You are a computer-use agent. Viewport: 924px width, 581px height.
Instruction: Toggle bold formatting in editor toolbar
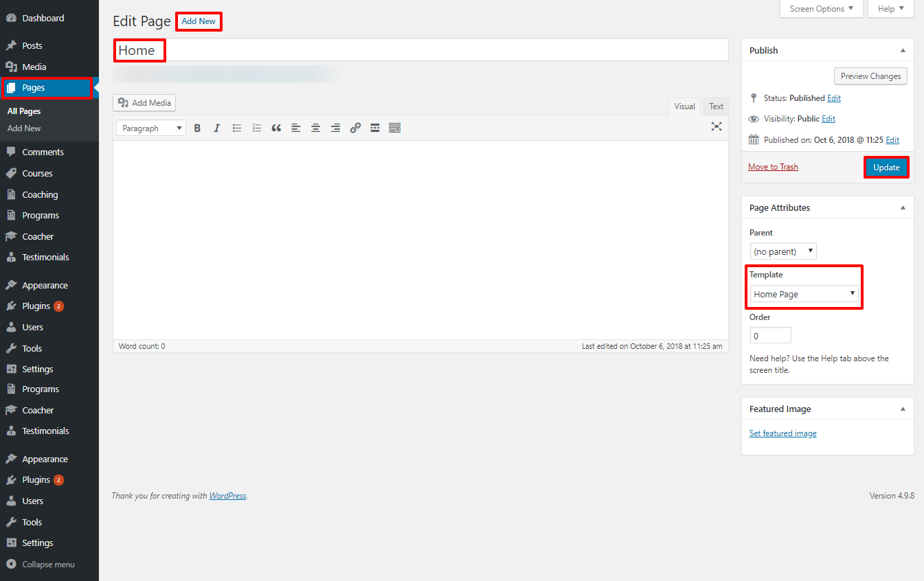(197, 128)
